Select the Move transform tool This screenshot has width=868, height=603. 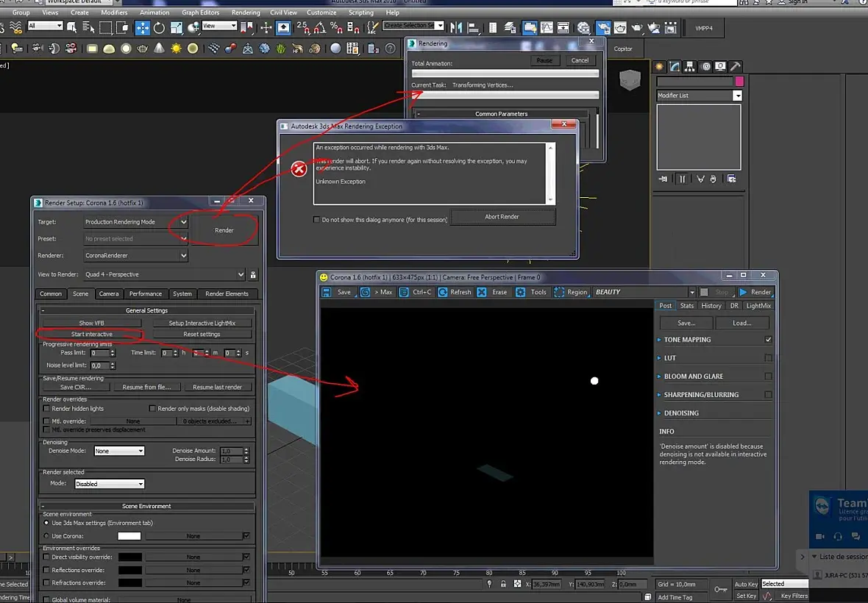coord(141,28)
